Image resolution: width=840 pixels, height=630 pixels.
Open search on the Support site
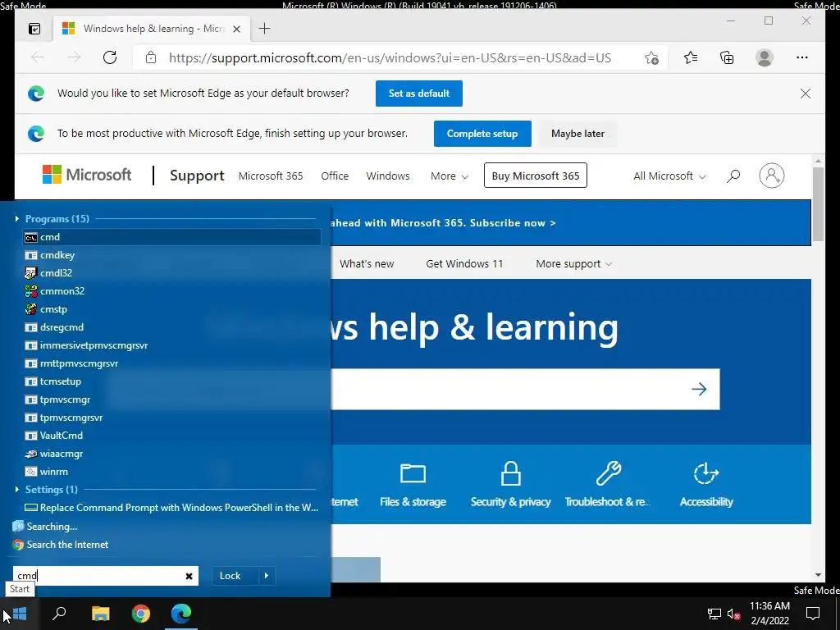(733, 176)
